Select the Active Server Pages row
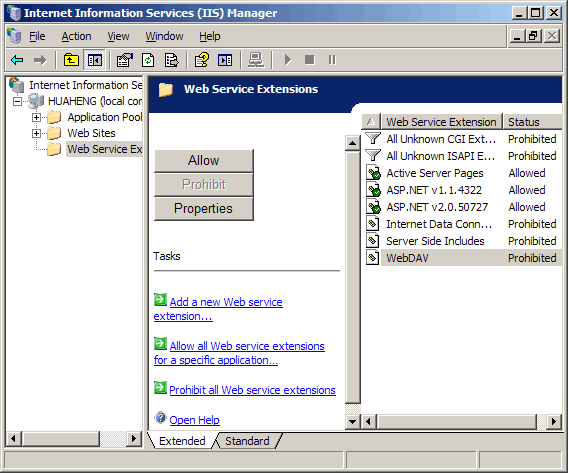Viewport: 568px width, 473px height. (x=464, y=173)
